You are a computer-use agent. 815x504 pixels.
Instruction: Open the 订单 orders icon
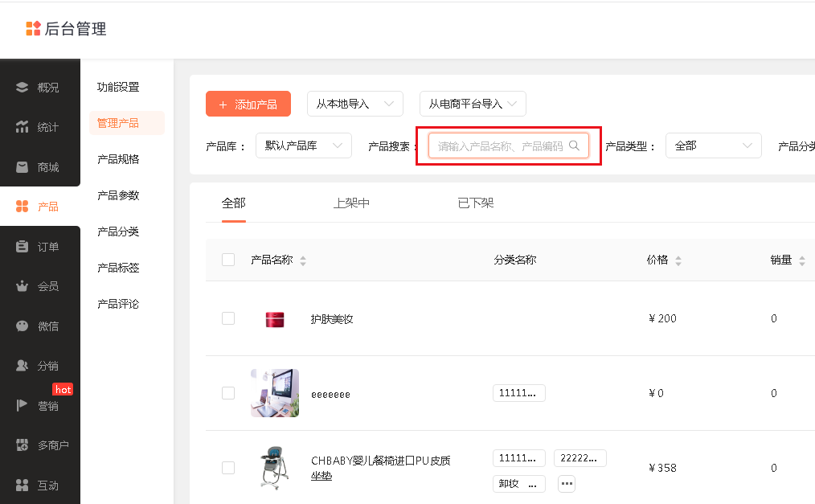22,246
